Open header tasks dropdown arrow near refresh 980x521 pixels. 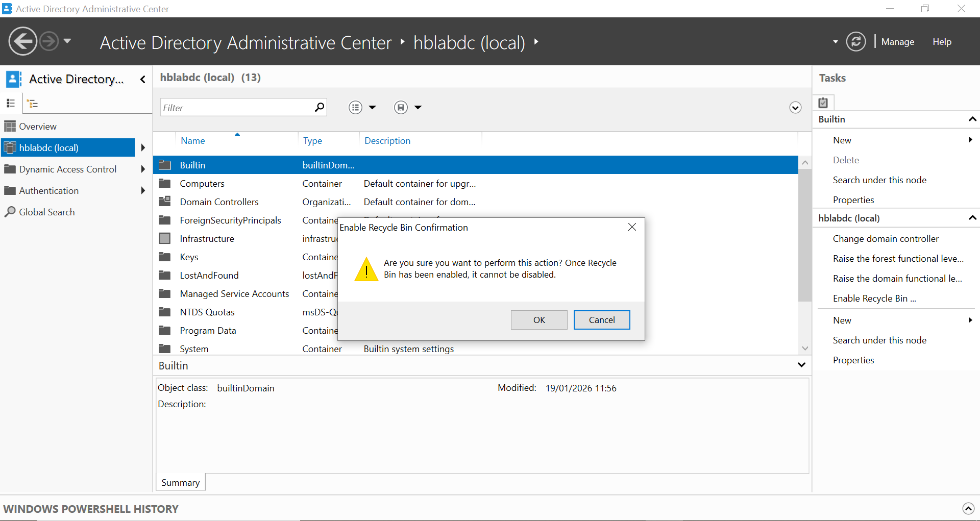pos(835,42)
